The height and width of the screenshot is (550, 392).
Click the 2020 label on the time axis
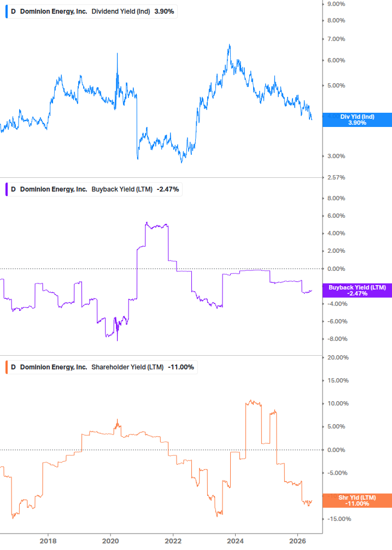110,541
